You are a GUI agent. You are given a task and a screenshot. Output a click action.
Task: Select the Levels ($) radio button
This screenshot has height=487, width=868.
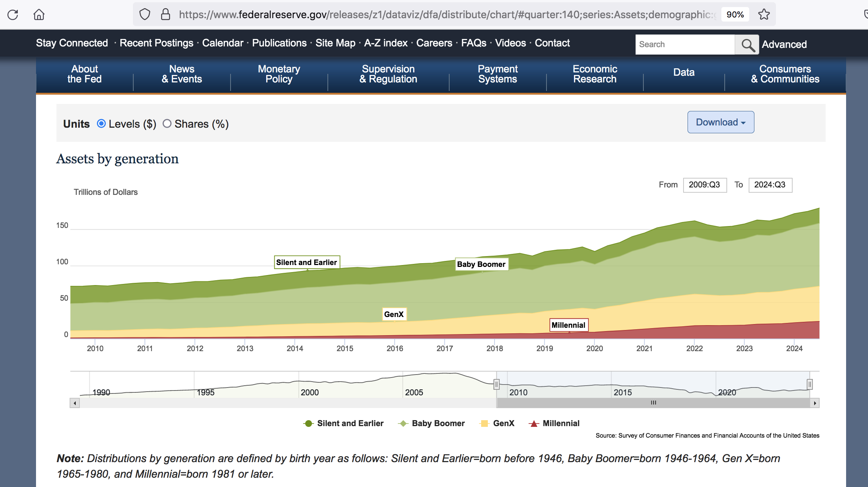point(101,124)
